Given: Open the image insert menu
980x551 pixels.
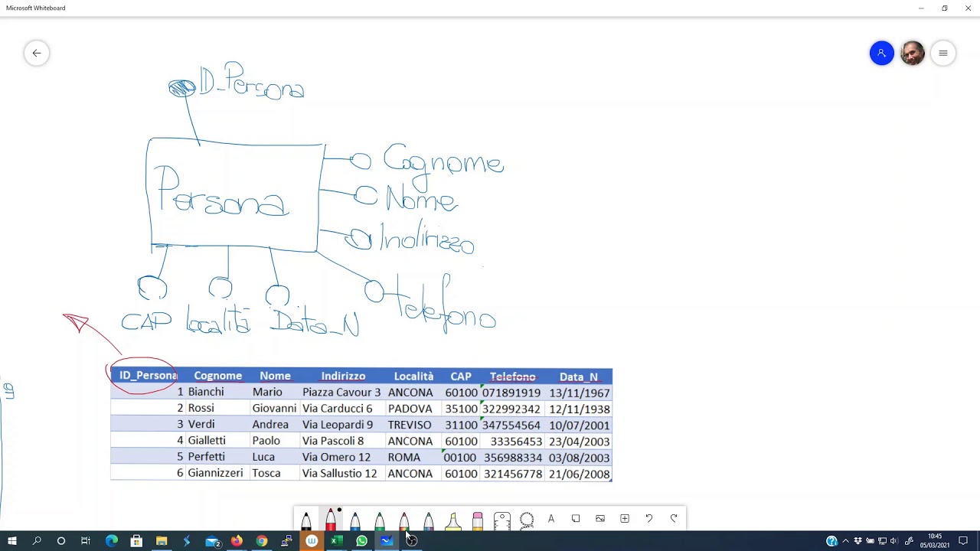Looking at the screenshot, I should pos(600,519).
